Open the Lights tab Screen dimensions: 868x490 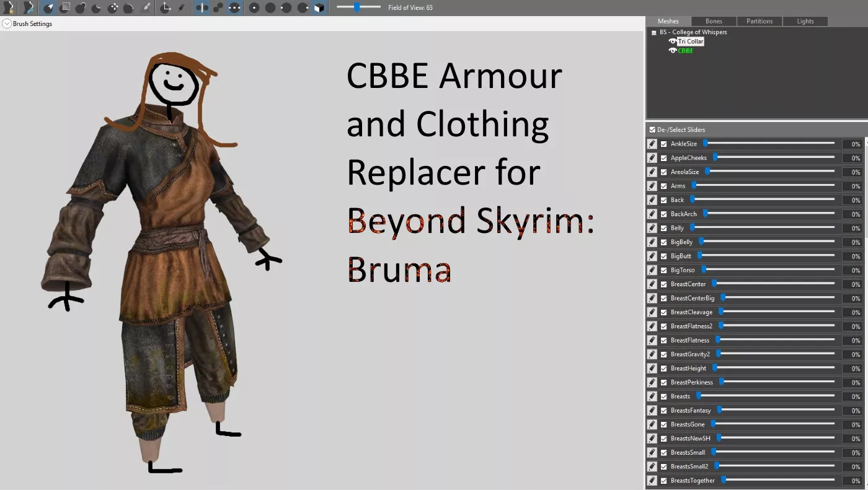[x=805, y=21]
